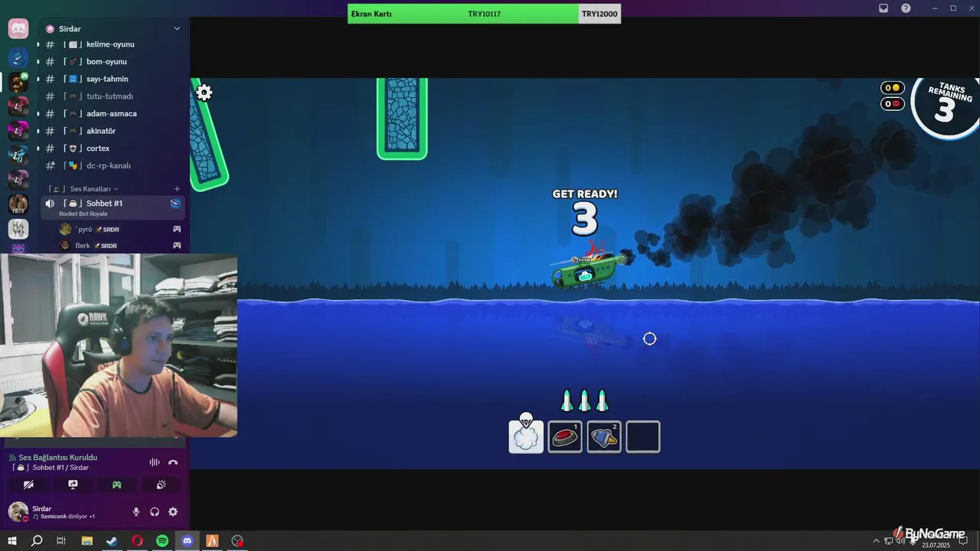The image size is (980, 551).
Task: Open Ses Bağlantısı Kuruldu connection details
Action: 58,458
